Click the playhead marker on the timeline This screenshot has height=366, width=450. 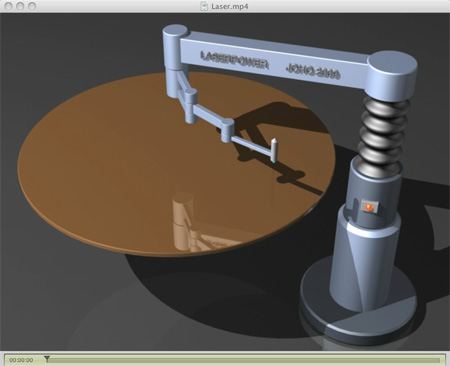pos(47,359)
